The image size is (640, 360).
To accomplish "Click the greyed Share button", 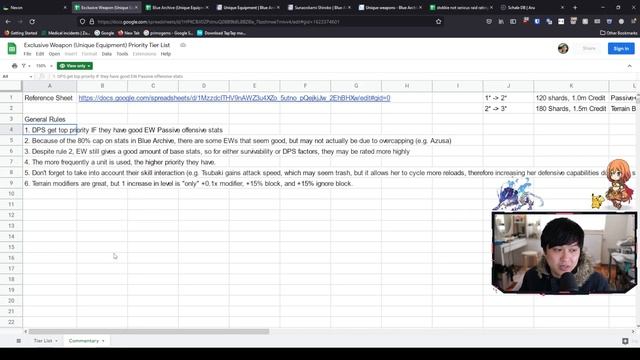I will (x=589, y=49).
